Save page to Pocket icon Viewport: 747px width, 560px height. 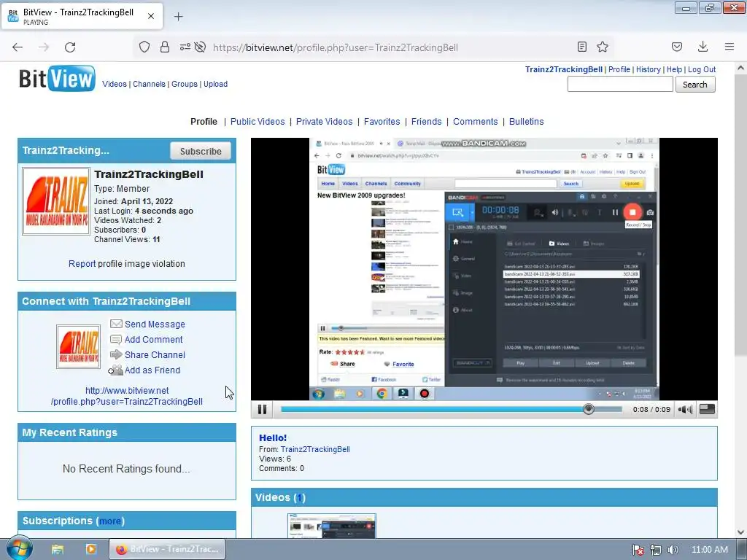677,47
